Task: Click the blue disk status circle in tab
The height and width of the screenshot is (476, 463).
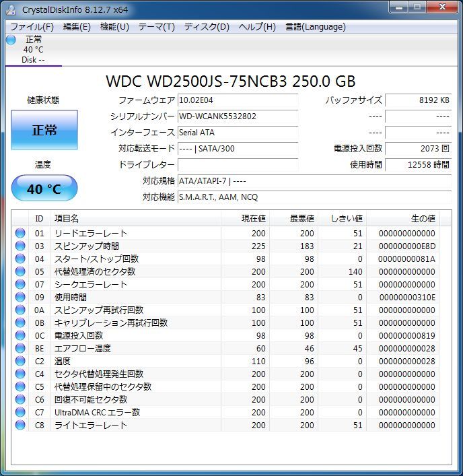Action: [x=11, y=40]
